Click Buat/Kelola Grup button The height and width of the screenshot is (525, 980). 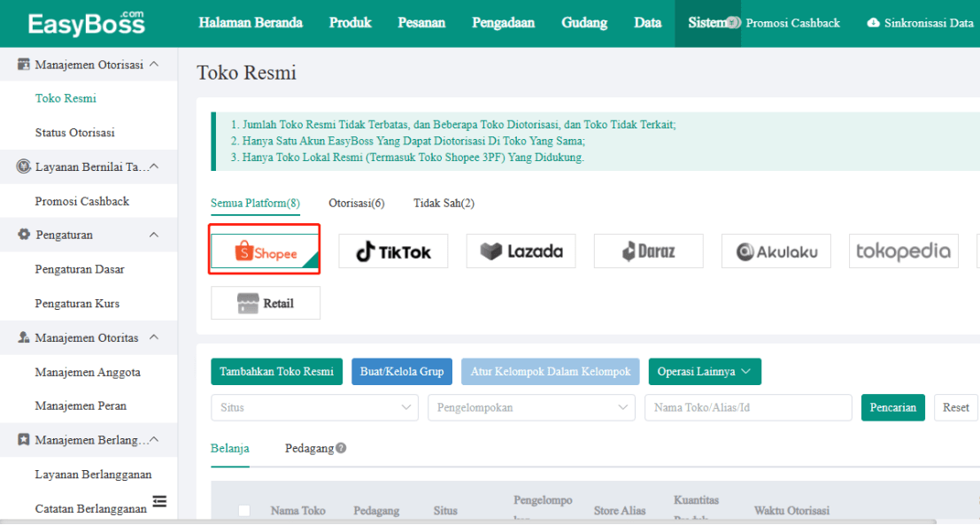coord(402,371)
